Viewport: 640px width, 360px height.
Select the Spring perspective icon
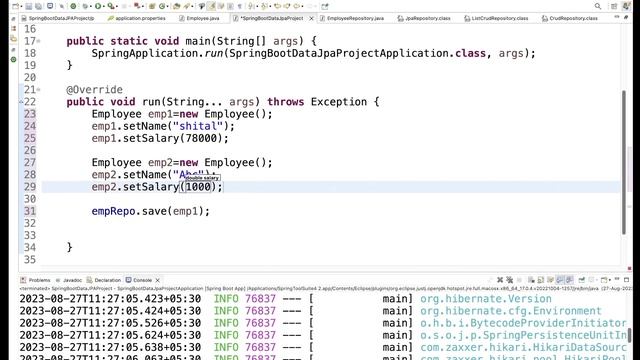click(626, 6)
